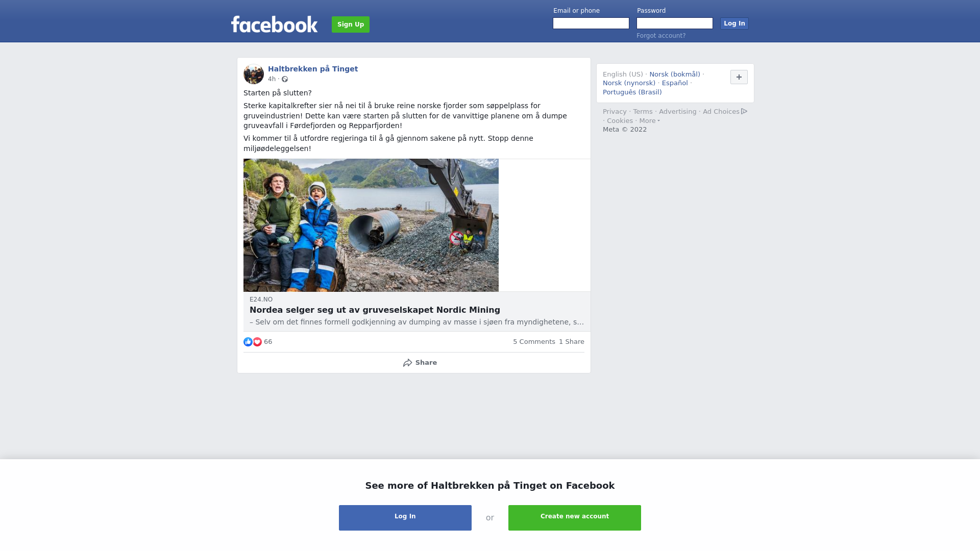Viewport: 980px width, 551px height.
Task: Open Haltbrekken på Tinget profile picture
Action: point(254,74)
